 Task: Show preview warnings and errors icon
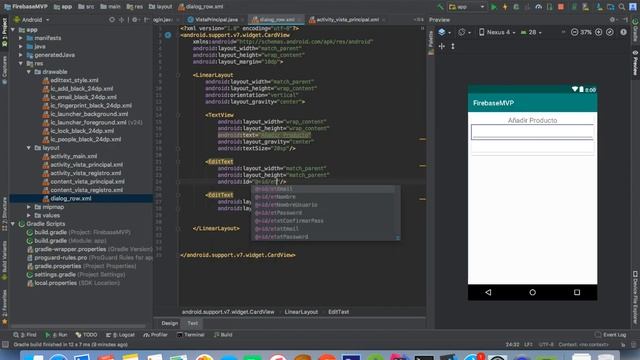click(x=623, y=32)
